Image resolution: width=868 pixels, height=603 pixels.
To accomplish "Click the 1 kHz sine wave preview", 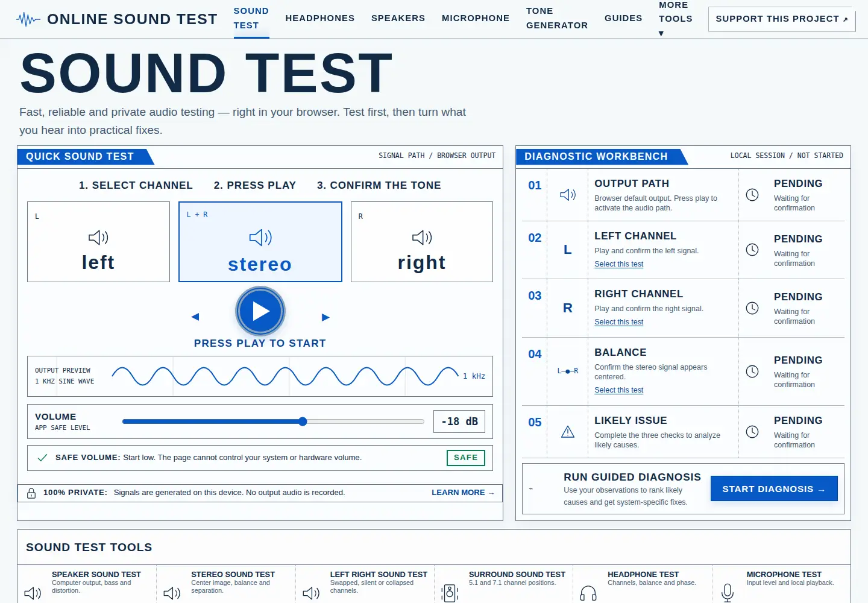I will [x=260, y=376].
